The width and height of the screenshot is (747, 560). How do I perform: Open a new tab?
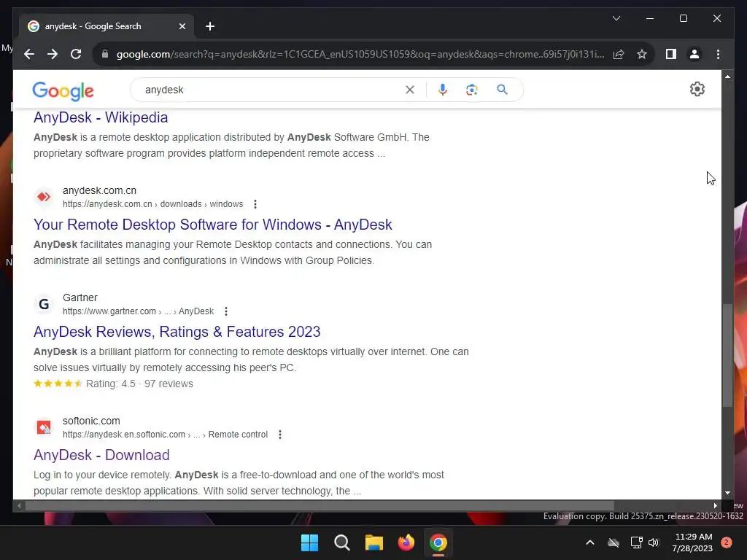click(x=210, y=26)
